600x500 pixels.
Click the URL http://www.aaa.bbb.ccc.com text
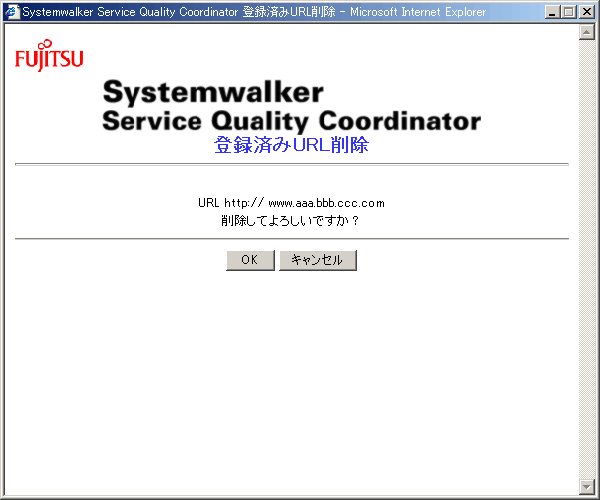pyautogui.click(x=291, y=203)
